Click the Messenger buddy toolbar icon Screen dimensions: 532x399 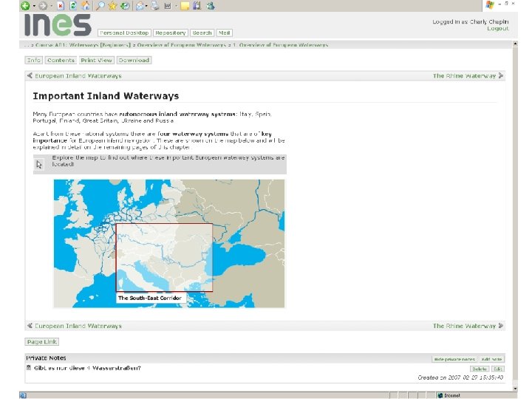pos(211,6)
